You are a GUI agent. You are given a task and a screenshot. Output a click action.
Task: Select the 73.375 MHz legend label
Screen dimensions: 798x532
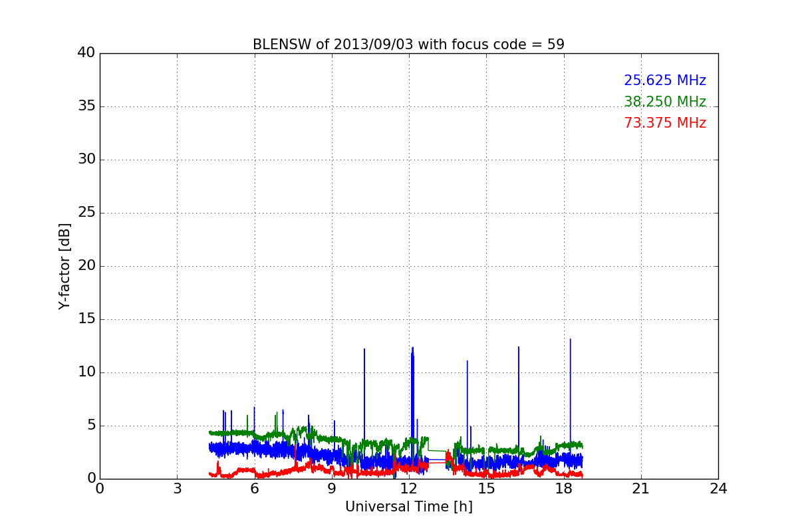point(665,123)
